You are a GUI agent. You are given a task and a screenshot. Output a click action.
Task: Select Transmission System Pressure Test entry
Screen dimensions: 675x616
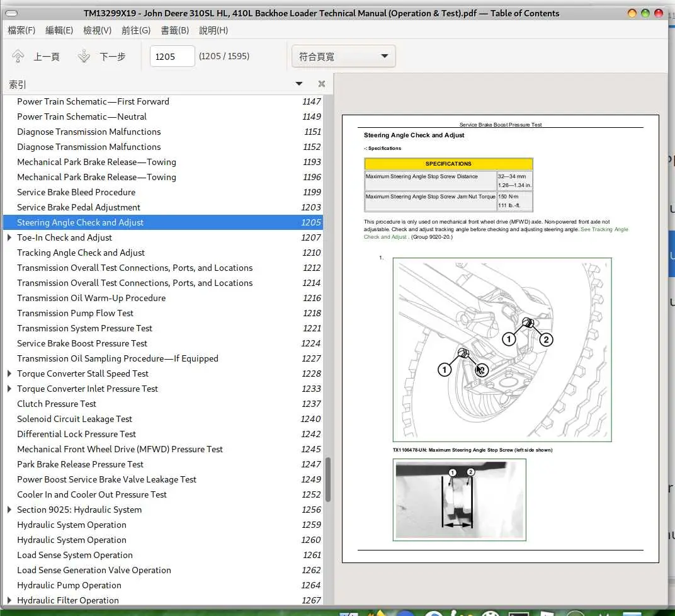[162, 328]
